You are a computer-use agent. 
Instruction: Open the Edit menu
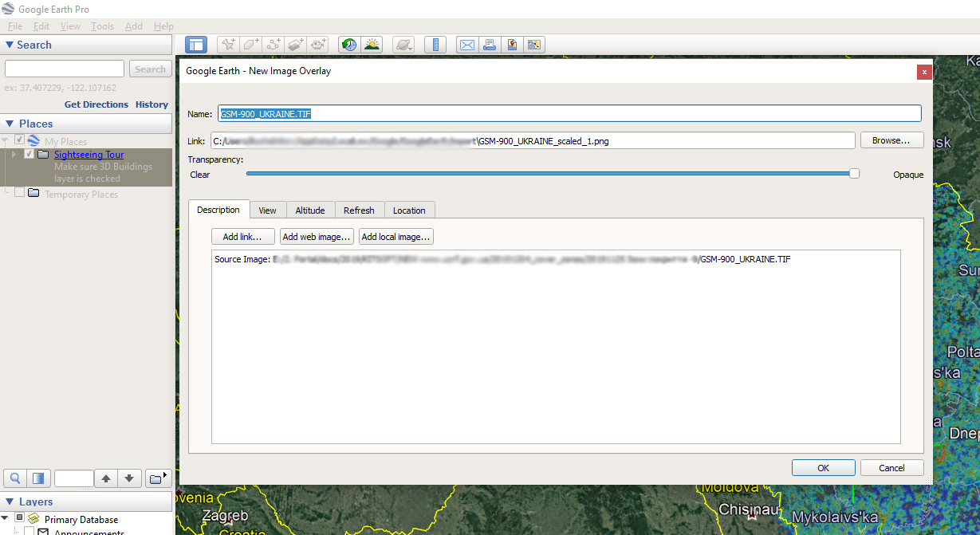click(x=41, y=26)
